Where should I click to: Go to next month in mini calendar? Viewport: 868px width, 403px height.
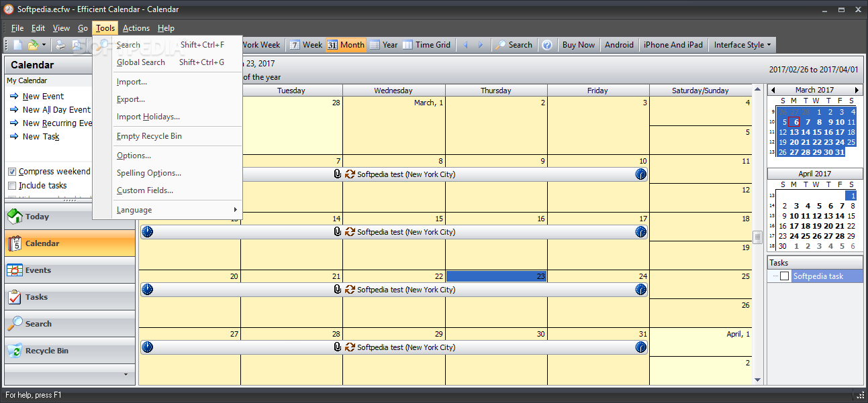tap(857, 90)
